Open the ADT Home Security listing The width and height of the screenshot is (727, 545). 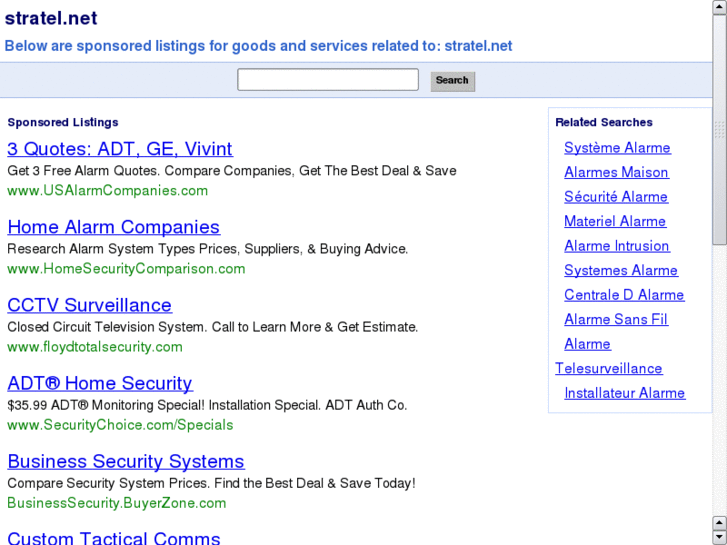(x=99, y=383)
